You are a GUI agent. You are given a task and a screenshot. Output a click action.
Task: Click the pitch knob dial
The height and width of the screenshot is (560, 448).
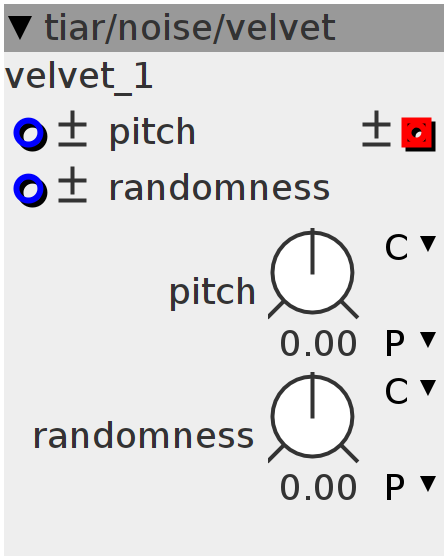(x=313, y=273)
